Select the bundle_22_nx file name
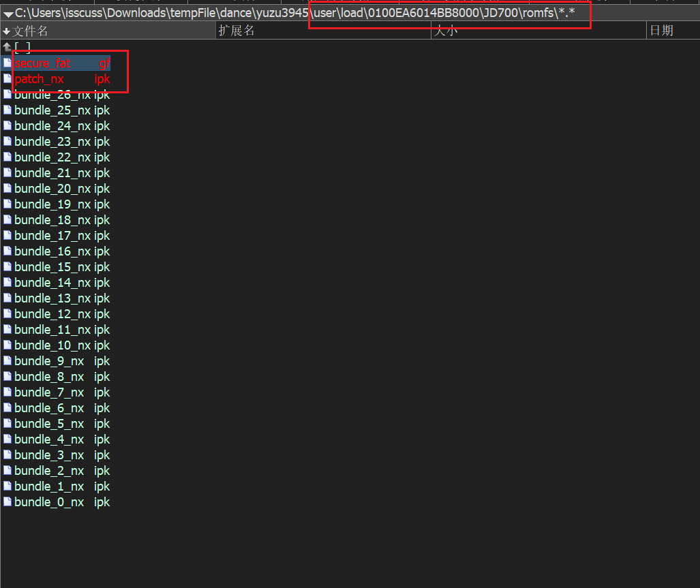700x588 pixels. 52,157
